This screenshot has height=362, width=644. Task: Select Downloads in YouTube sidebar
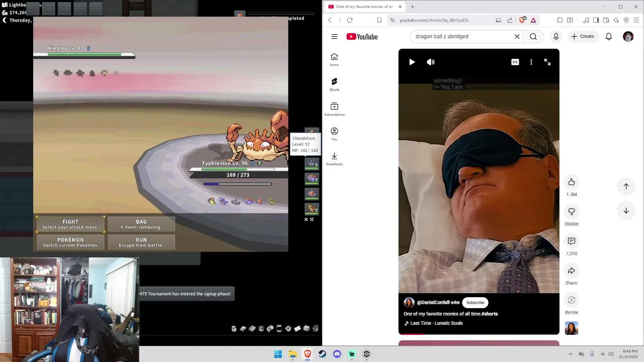click(334, 158)
